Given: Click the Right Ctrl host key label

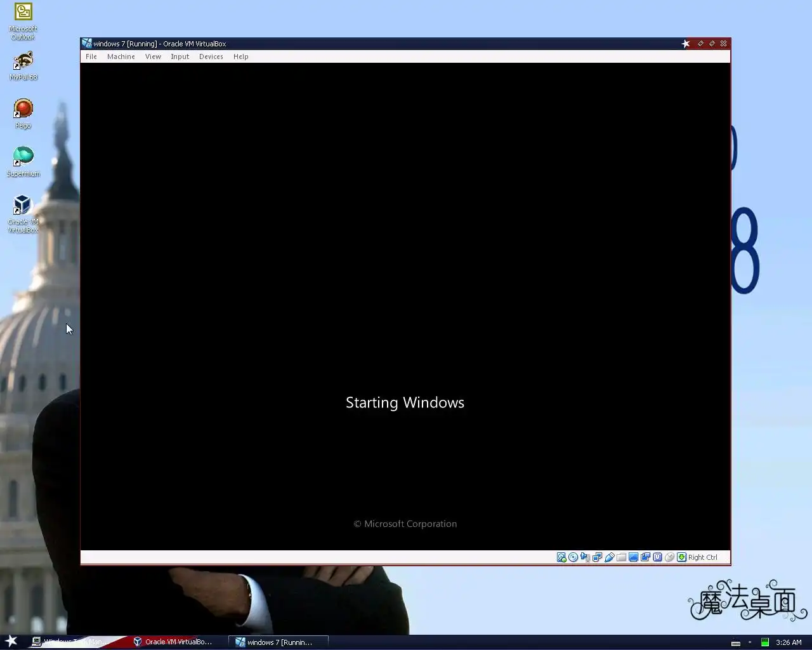Looking at the screenshot, I should point(703,557).
